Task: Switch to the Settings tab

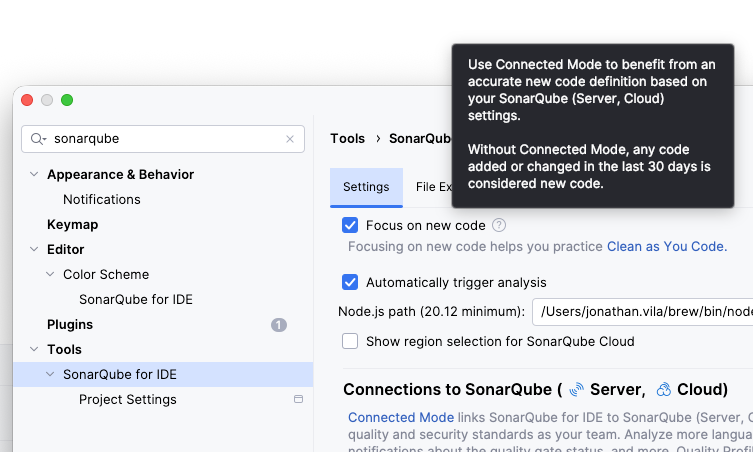Action: (366, 187)
